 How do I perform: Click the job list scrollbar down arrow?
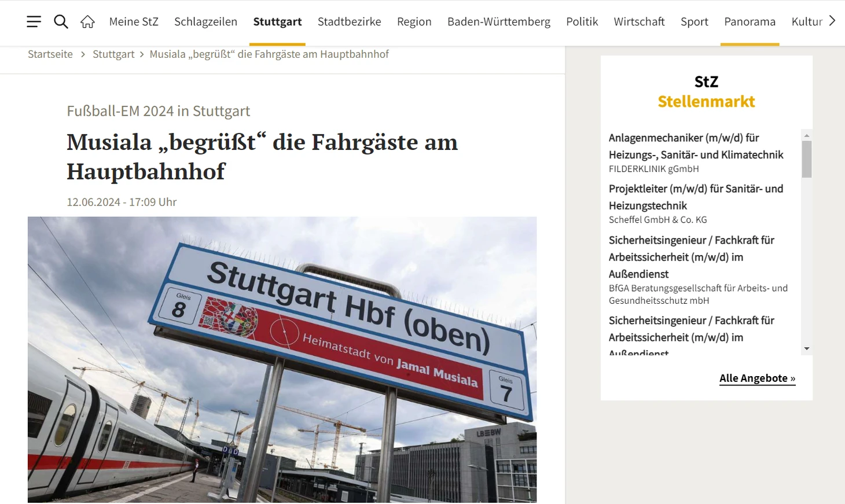point(807,349)
